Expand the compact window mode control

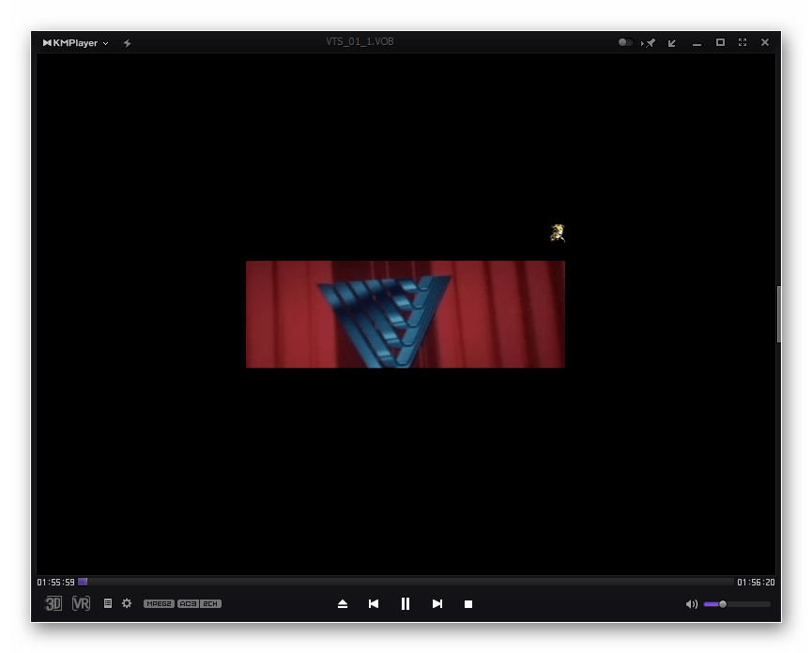click(720, 42)
